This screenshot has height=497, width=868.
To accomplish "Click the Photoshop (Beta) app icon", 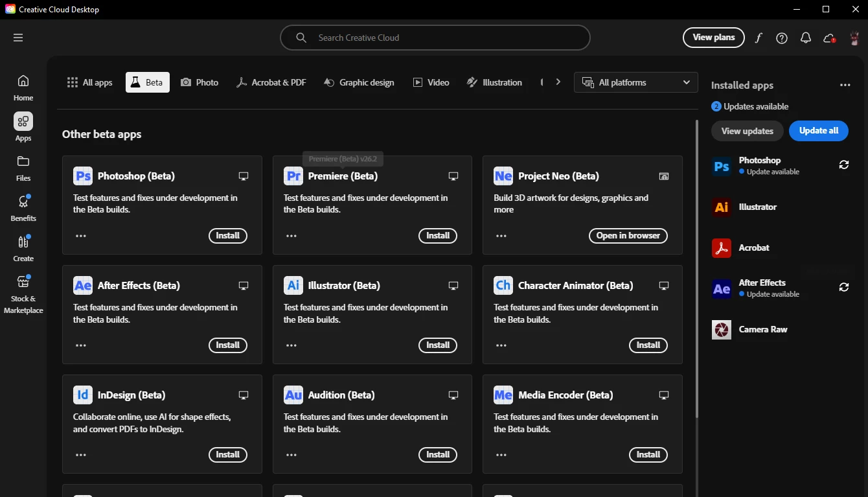I will tap(83, 176).
